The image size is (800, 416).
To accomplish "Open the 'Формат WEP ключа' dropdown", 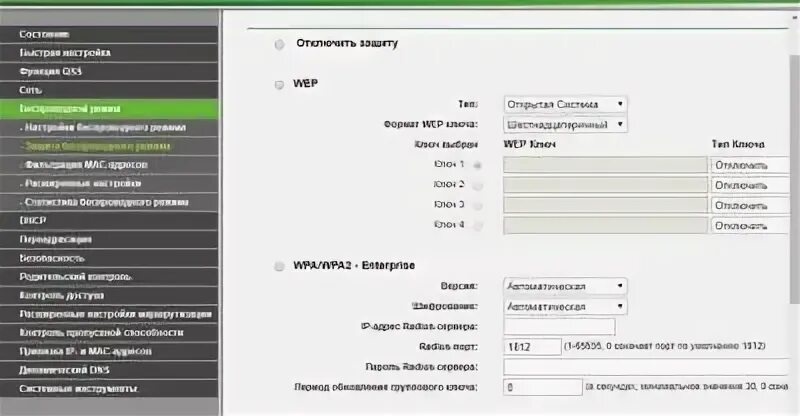I will 565,125.
